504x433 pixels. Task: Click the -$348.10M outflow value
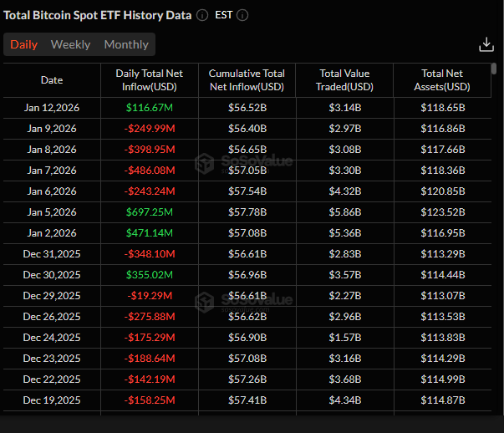pyautogui.click(x=150, y=254)
